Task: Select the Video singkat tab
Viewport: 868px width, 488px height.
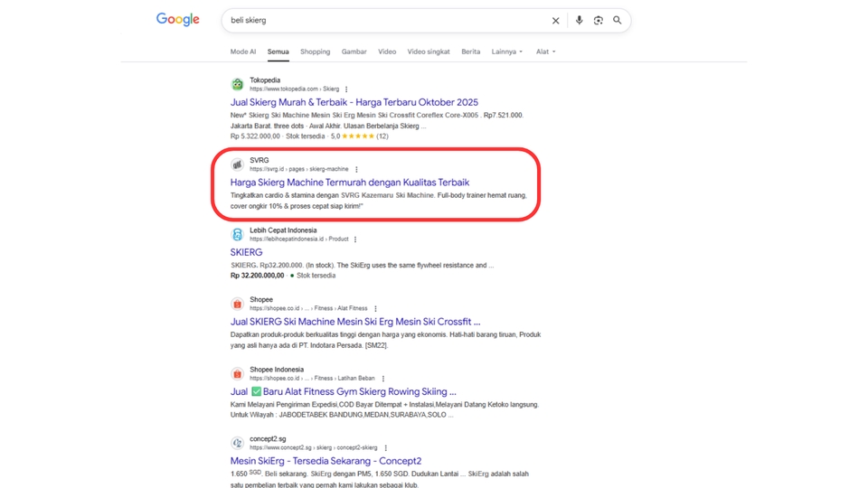Action: [x=428, y=52]
